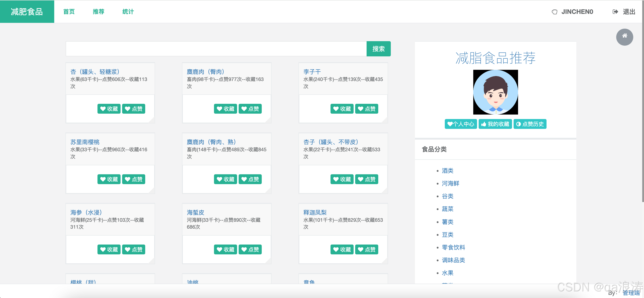
Task: Select category 薯类
Action: (447, 222)
